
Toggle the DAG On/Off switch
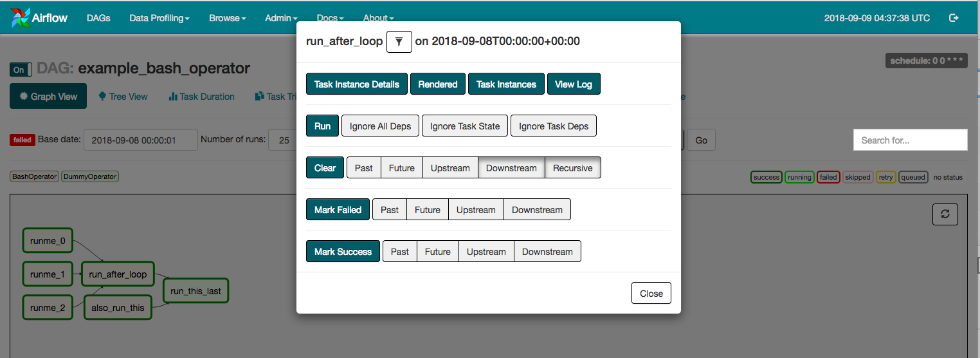coord(21,70)
